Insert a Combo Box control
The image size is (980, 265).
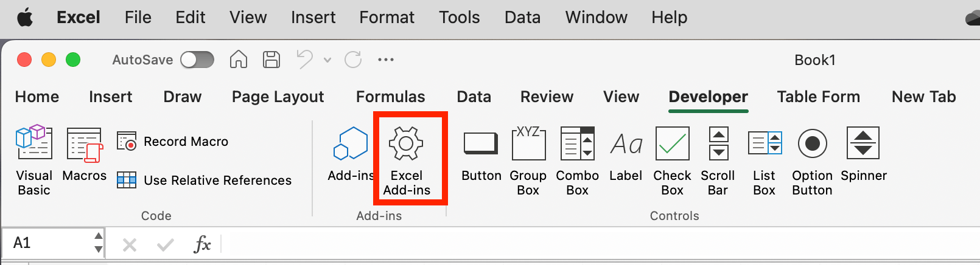577,161
